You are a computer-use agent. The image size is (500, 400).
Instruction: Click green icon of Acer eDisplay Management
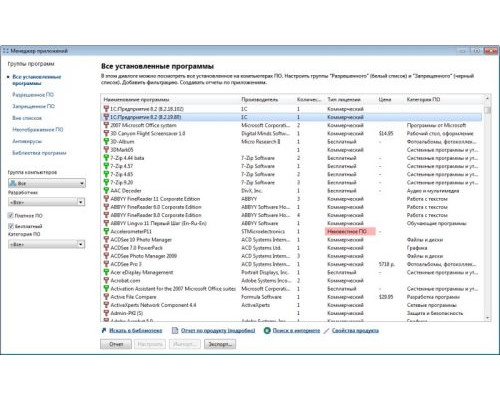click(106, 272)
